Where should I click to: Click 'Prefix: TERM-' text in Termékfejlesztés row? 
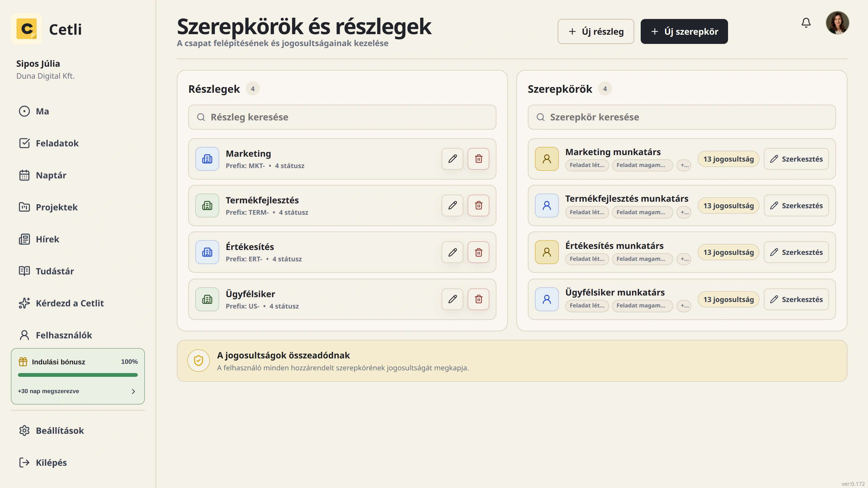click(247, 213)
